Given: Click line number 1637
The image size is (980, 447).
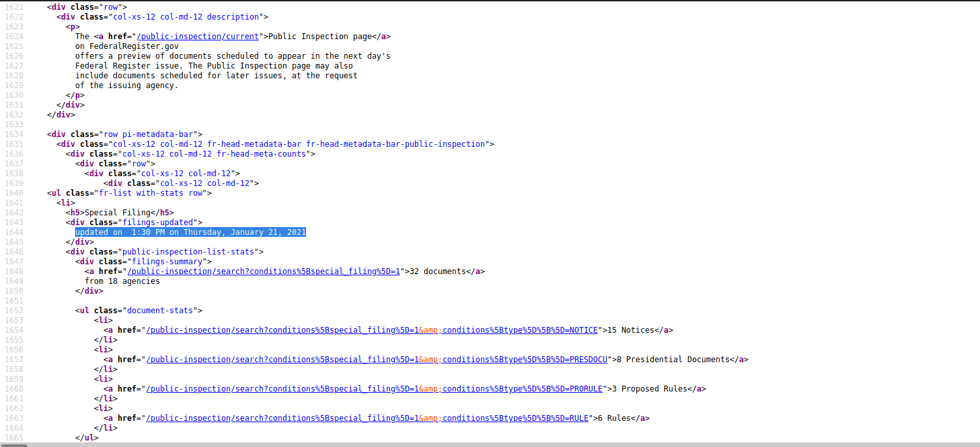Looking at the screenshot, I should 14,164.
